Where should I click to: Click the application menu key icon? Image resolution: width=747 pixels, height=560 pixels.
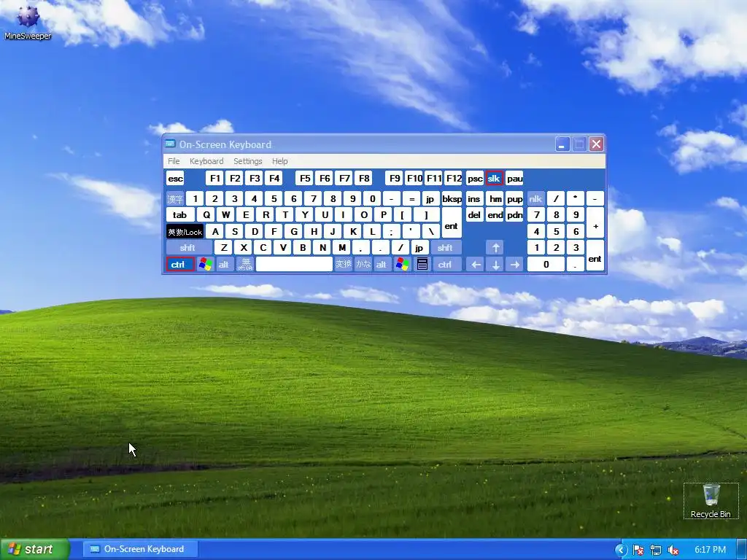pos(422,264)
